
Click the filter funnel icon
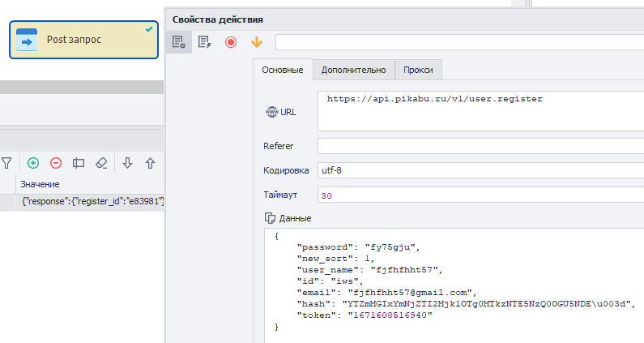[x=6, y=163]
